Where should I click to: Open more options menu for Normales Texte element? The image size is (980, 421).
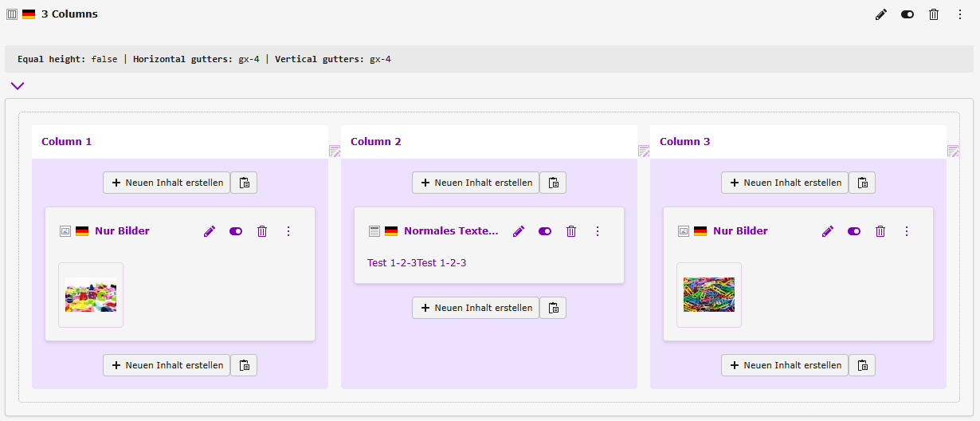tap(598, 231)
